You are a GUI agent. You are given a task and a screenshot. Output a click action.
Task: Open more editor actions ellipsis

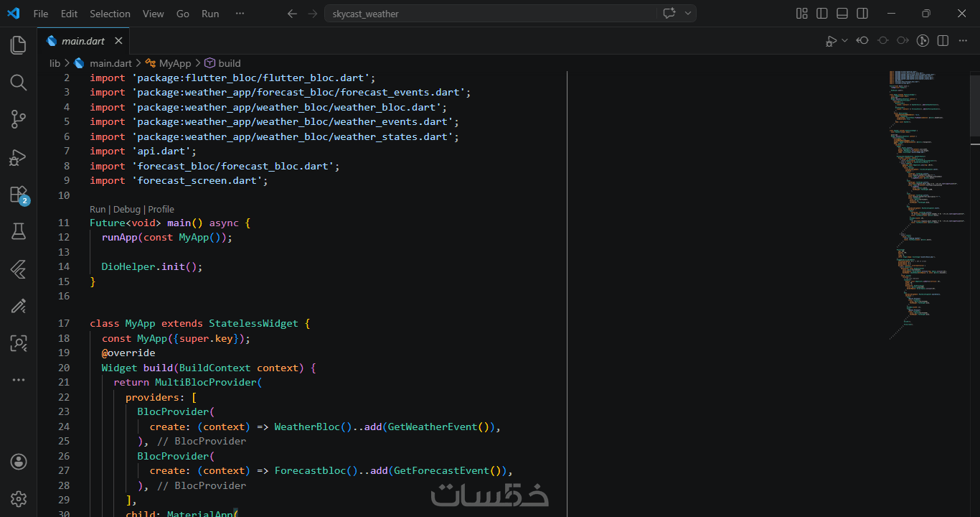pos(963,41)
